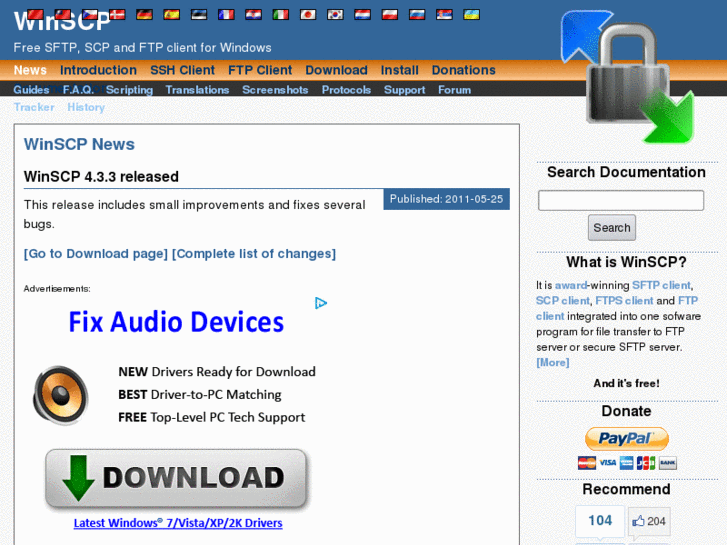
Task: Click the Facebook thumbs-up like button
Action: [649, 521]
